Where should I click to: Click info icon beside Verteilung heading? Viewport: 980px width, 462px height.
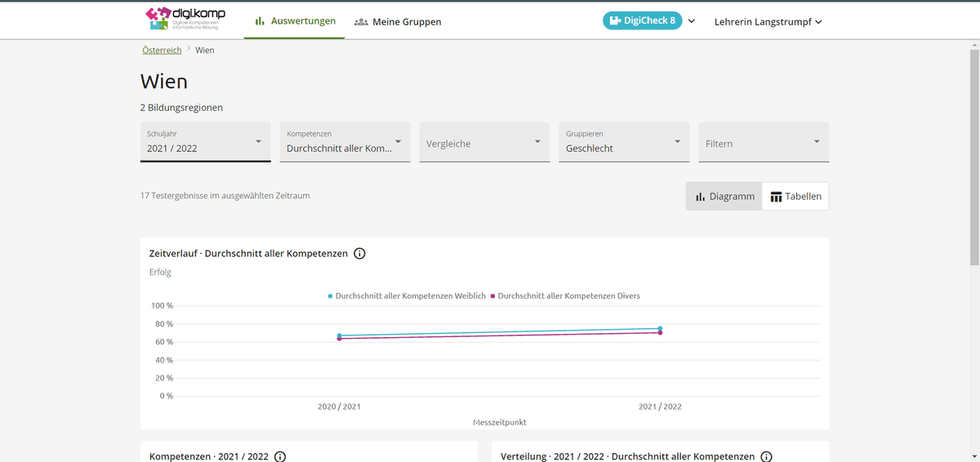(x=766, y=457)
